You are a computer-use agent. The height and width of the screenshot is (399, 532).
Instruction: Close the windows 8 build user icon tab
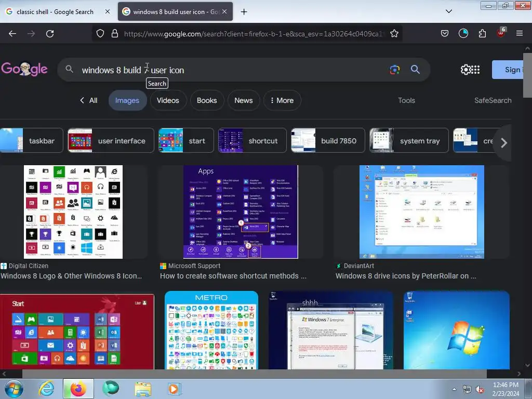224,11
